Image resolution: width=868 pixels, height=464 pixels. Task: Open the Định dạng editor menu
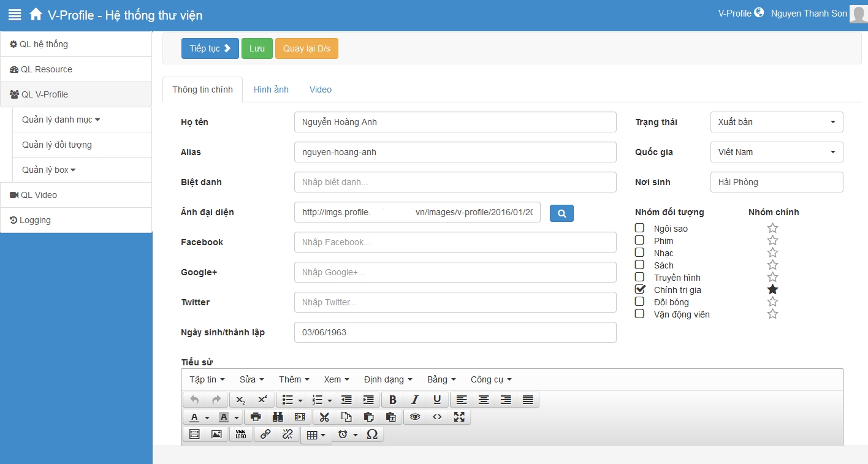tap(388, 379)
